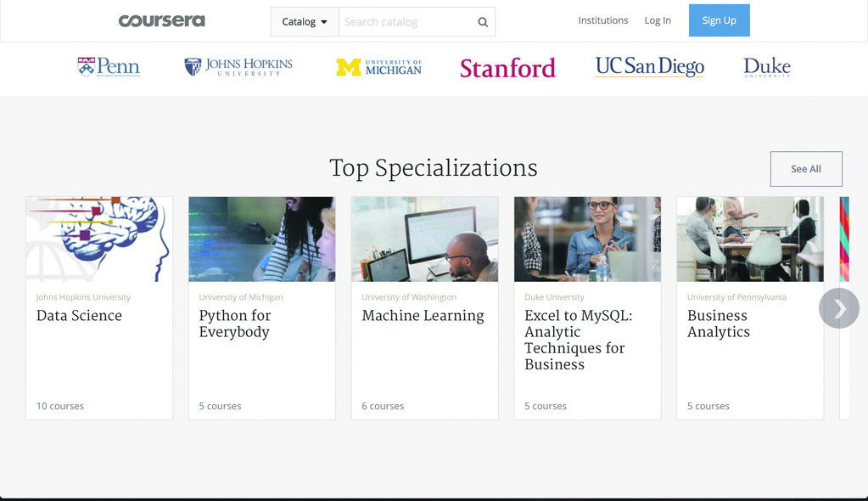Click Institutions in the top navigation
The image size is (868, 501).
[x=602, y=20]
